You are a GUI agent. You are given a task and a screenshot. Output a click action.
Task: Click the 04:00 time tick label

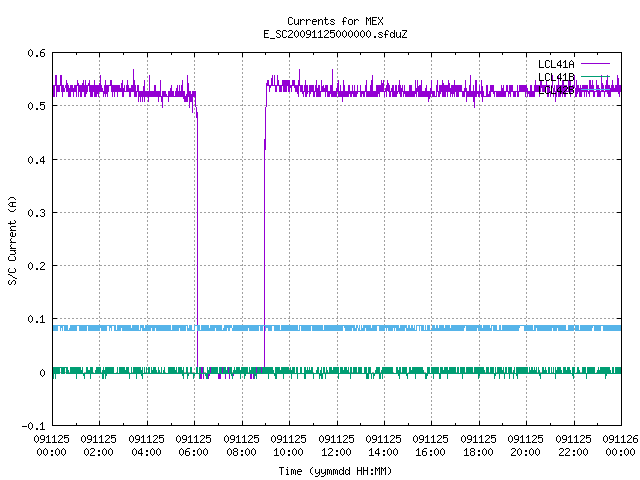146,452
